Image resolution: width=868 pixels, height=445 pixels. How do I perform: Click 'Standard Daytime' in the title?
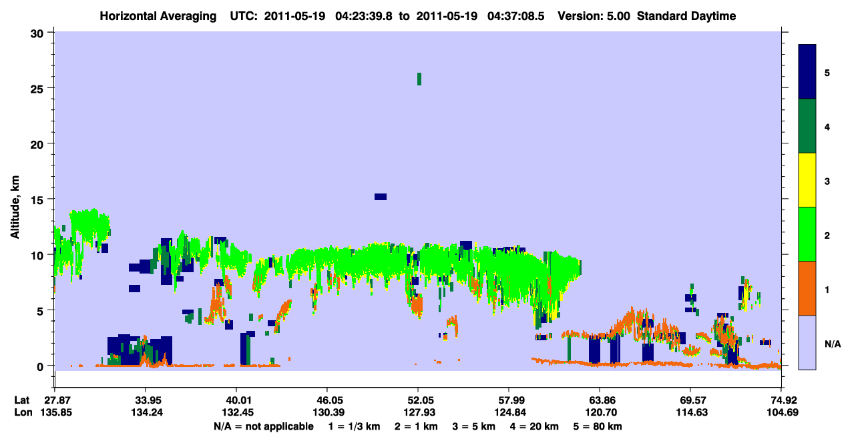point(686,16)
